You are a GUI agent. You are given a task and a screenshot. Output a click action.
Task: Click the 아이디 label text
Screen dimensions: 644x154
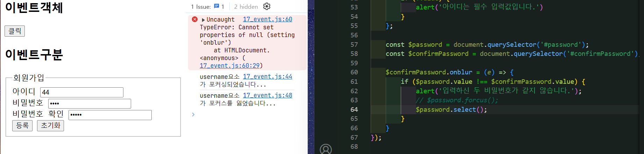coord(24,91)
